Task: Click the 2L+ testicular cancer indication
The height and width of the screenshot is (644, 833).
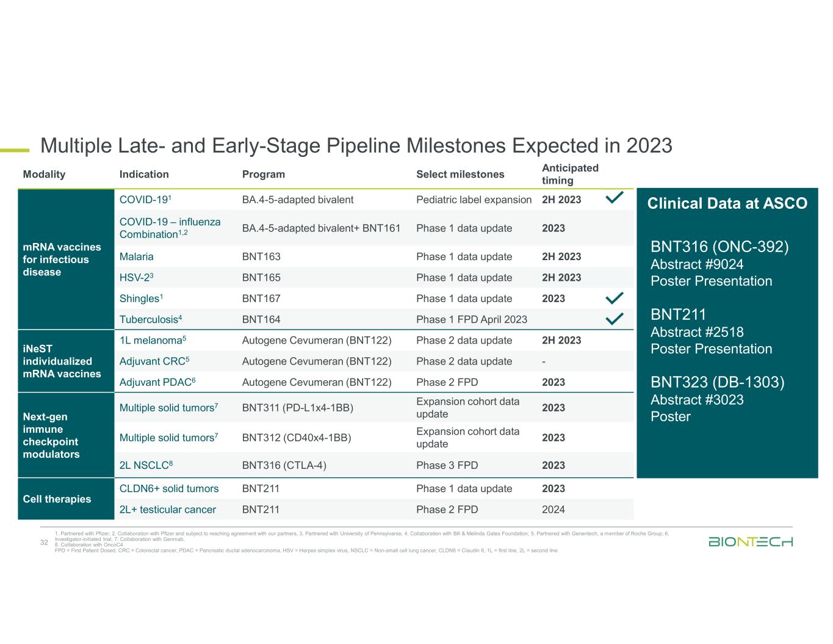Action: [168, 509]
